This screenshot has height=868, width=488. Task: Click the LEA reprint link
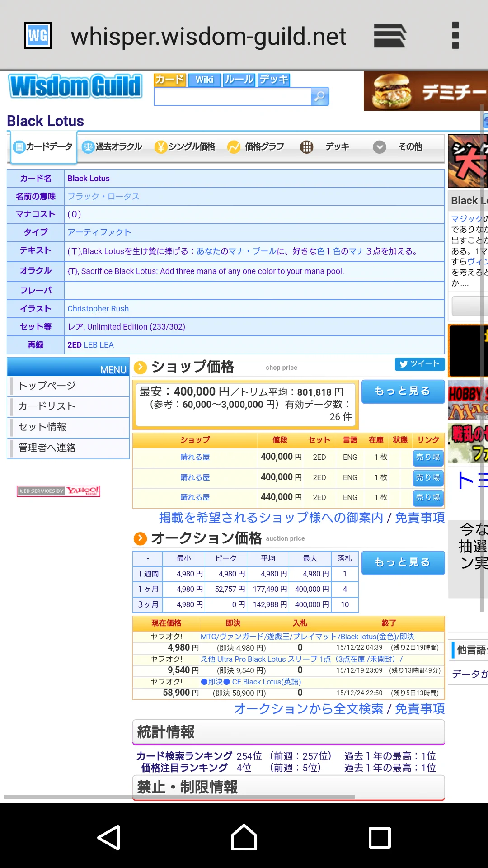click(x=107, y=345)
